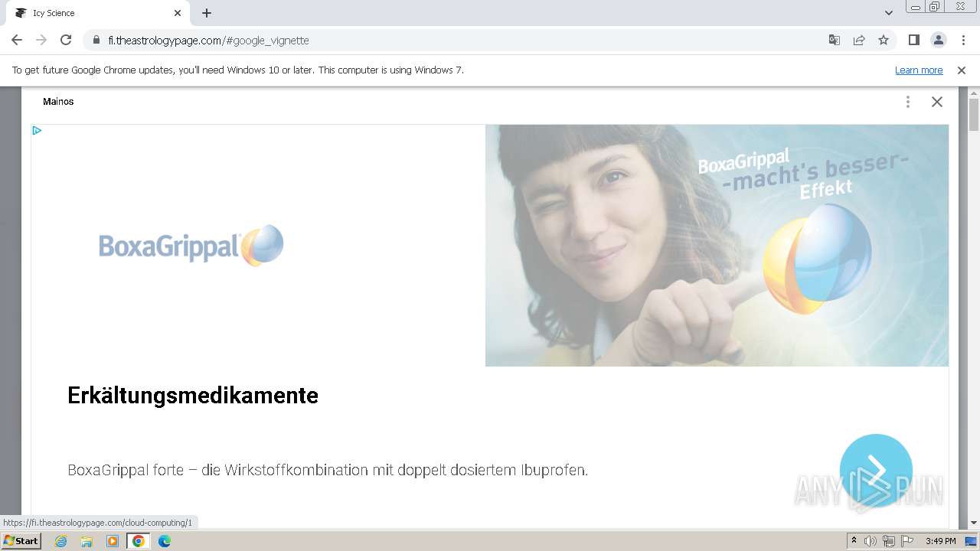The height and width of the screenshot is (551, 980).
Task: Close the vignette ad overlay
Action: pyautogui.click(x=936, y=102)
